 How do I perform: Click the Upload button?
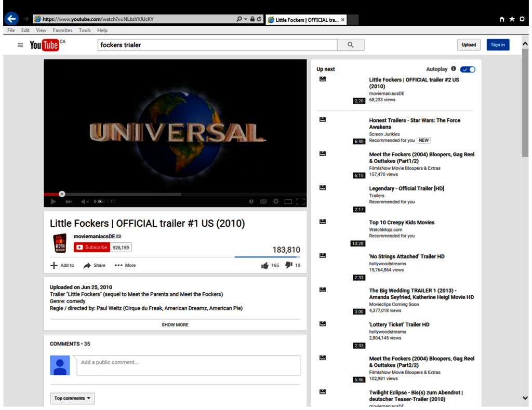pos(469,45)
